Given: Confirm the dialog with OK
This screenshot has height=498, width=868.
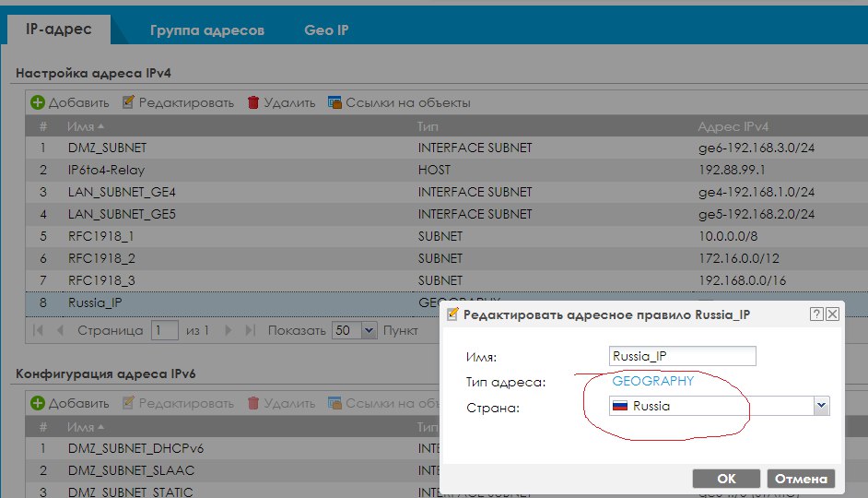Looking at the screenshot, I should (x=726, y=479).
